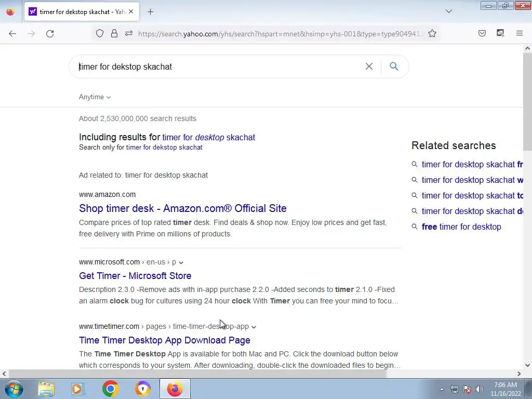Open Shop timer desk Amazon ad link

coord(183,208)
